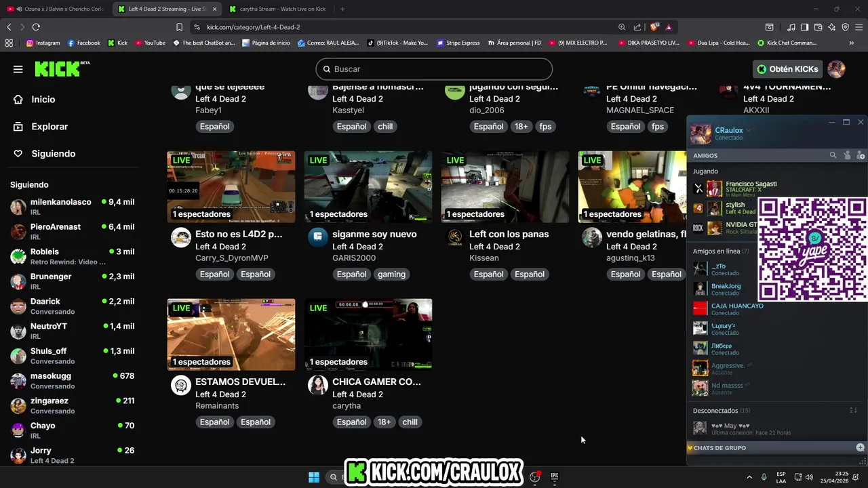Go to the Kick logo home page
Image resolution: width=868 pixels, height=488 pixels.
point(62,68)
